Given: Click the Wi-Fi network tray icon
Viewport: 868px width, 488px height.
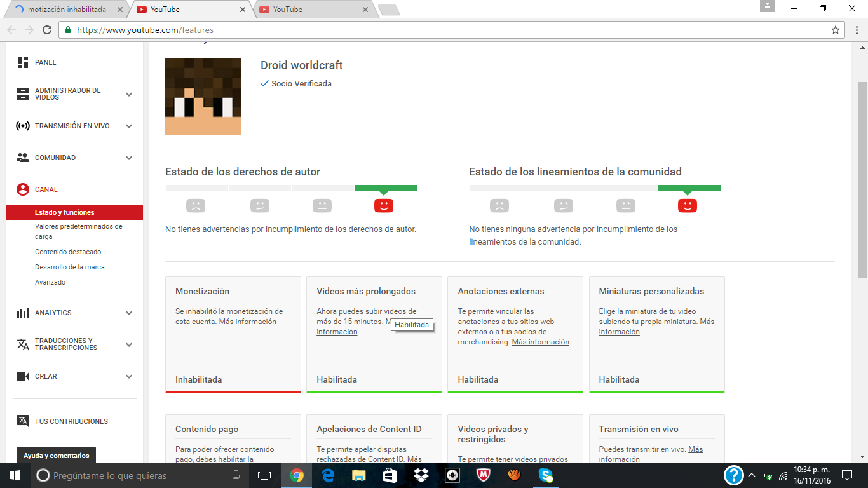Looking at the screenshot, I should [783, 475].
